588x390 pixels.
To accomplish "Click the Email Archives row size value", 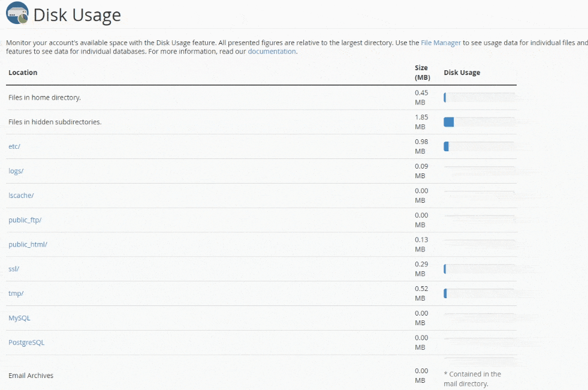I will tap(421, 376).
